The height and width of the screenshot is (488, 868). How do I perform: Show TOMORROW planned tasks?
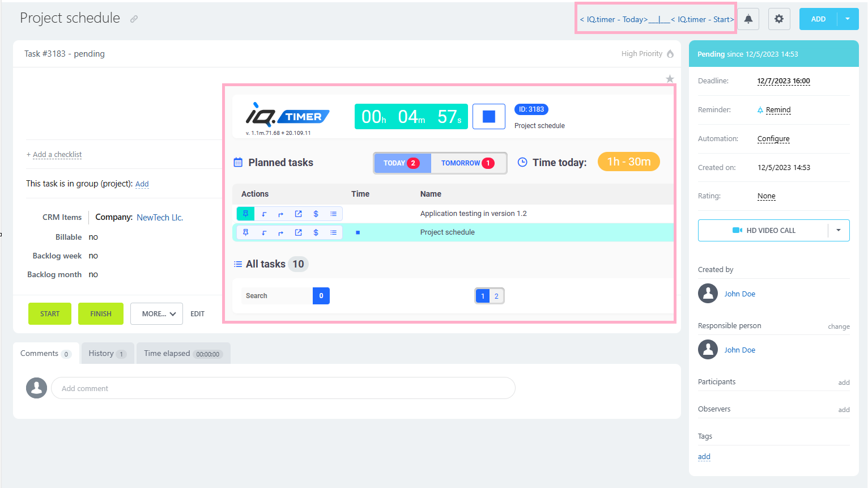(x=467, y=163)
